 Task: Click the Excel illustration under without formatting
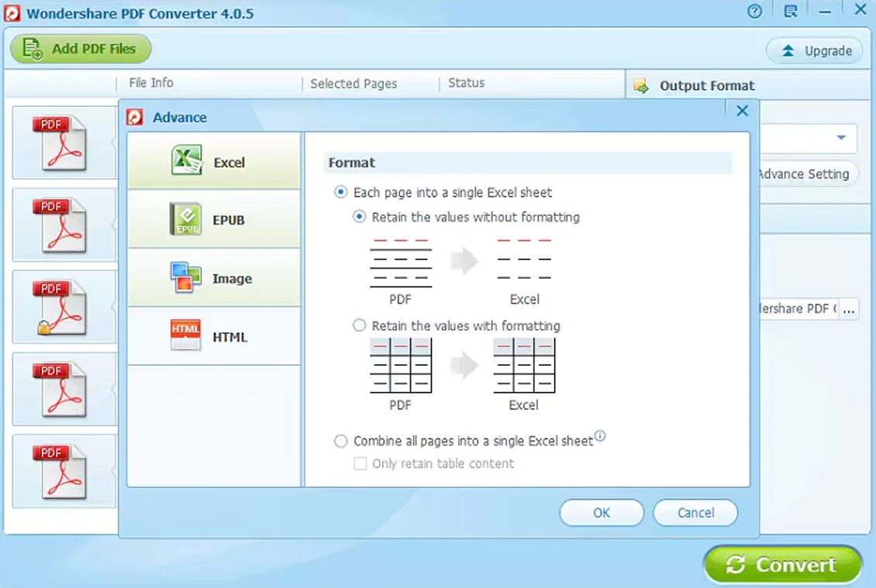coord(524,259)
